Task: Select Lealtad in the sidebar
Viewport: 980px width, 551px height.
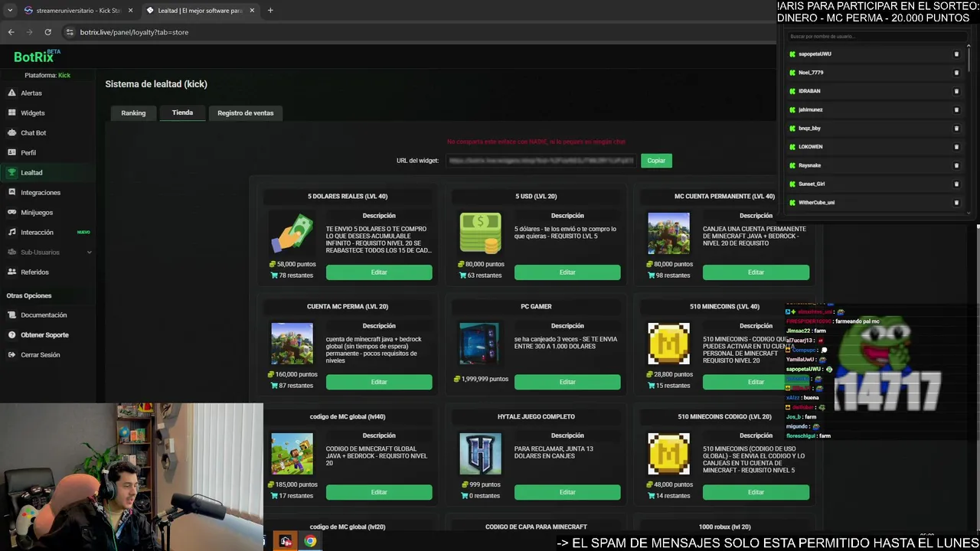Action: tap(31, 172)
